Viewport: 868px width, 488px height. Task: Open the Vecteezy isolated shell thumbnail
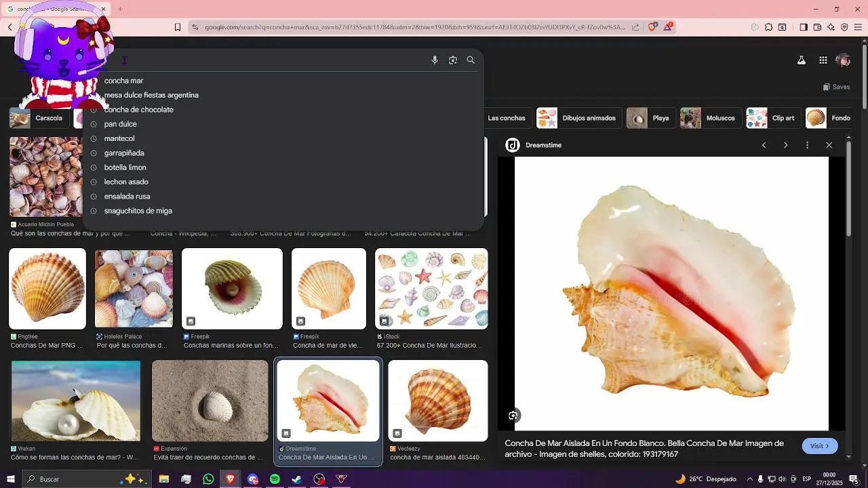click(x=437, y=401)
